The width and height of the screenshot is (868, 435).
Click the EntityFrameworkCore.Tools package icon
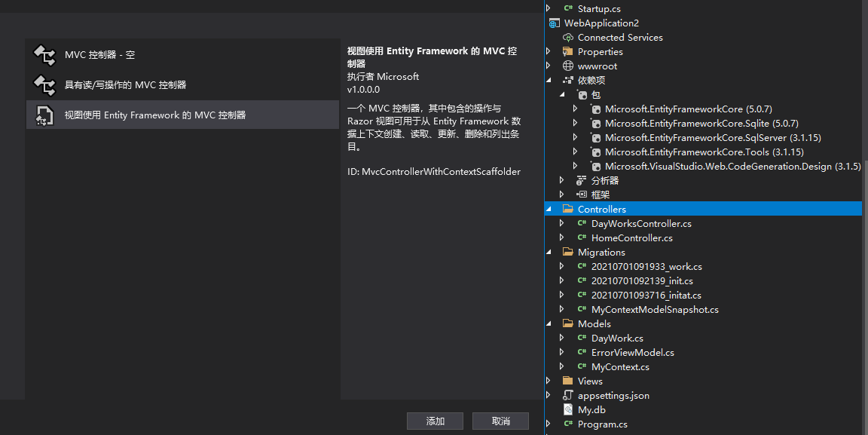point(596,152)
